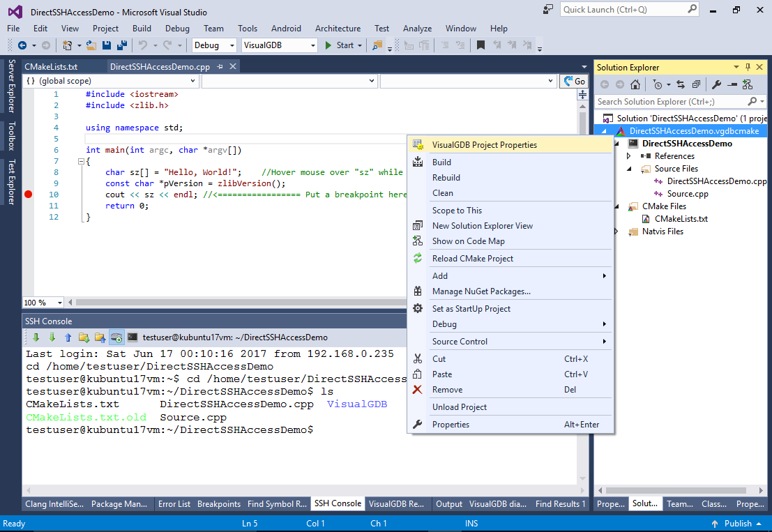Click first green down-arrow in SSH Console
Image resolution: width=772 pixels, height=532 pixels.
tap(36, 337)
